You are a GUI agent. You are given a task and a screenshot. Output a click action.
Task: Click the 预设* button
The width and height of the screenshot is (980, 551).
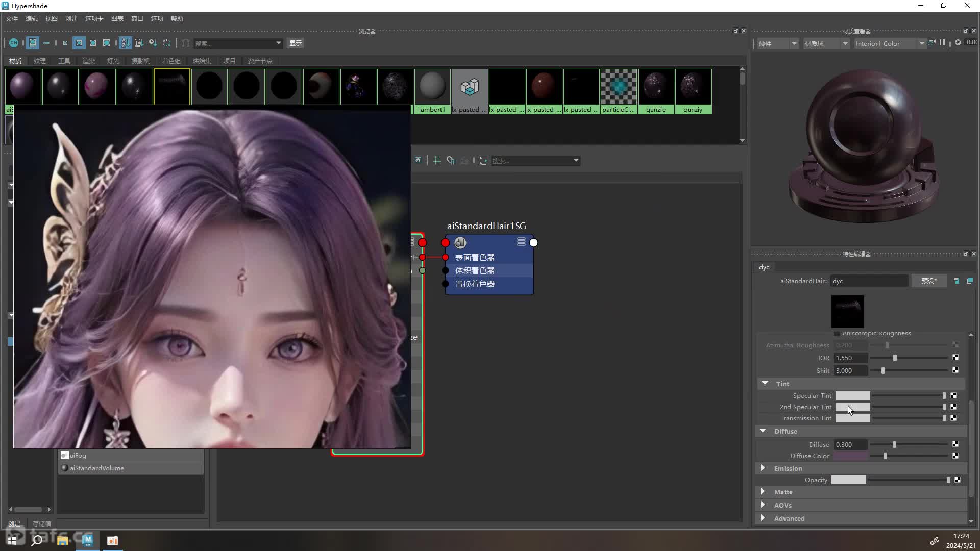pos(929,281)
